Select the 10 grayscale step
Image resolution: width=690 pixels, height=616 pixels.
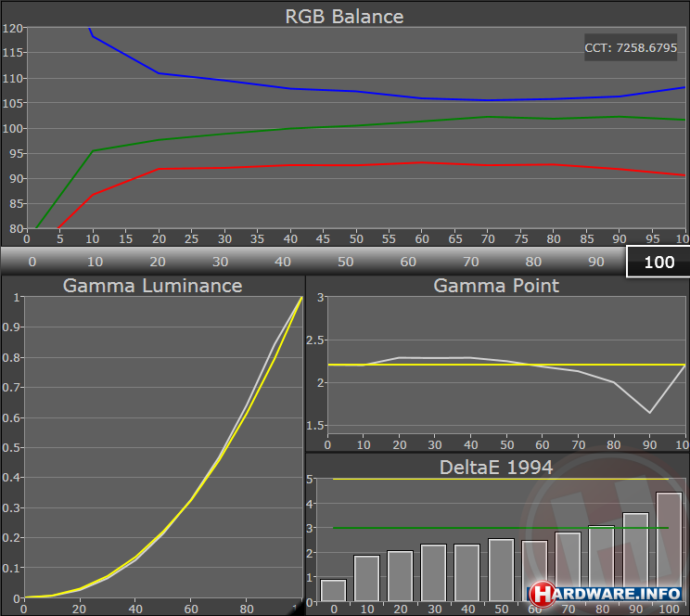(95, 262)
